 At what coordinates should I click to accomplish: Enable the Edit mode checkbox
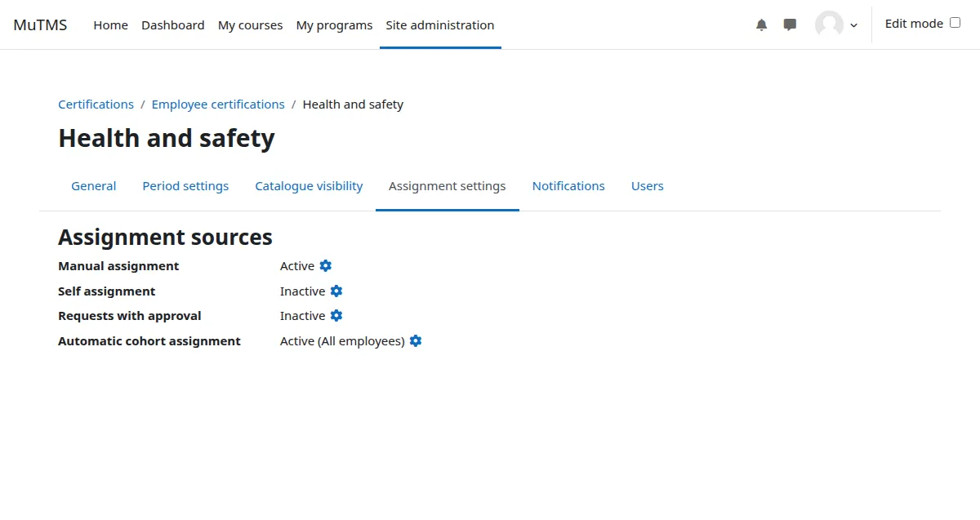point(954,23)
